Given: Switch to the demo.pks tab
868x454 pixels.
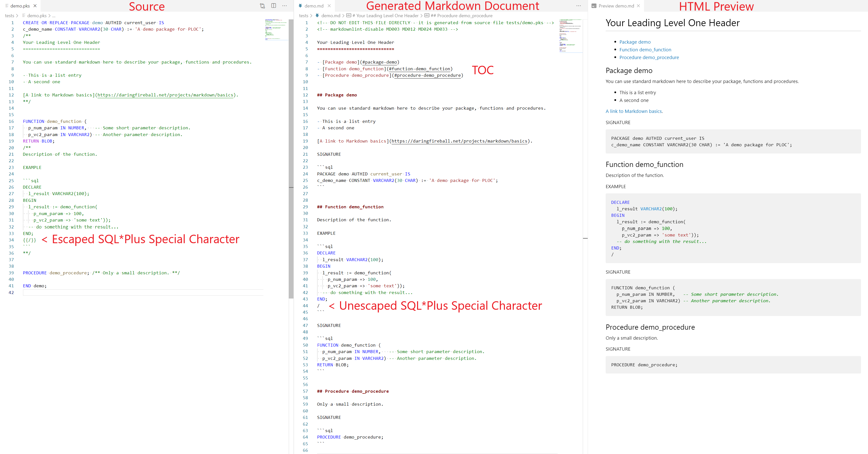Looking at the screenshot, I should [19, 6].
